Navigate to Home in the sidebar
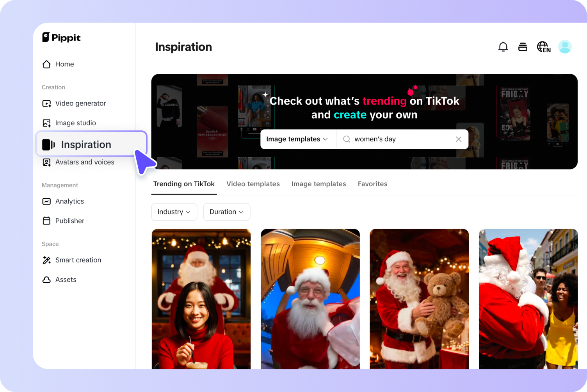 64,64
